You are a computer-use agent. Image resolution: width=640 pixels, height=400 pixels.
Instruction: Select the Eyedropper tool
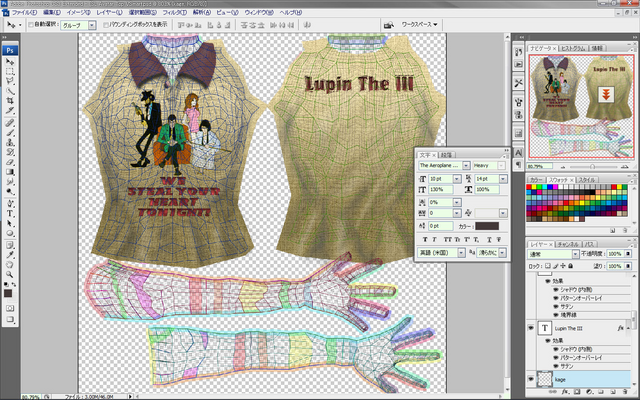click(x=10, y=255)
